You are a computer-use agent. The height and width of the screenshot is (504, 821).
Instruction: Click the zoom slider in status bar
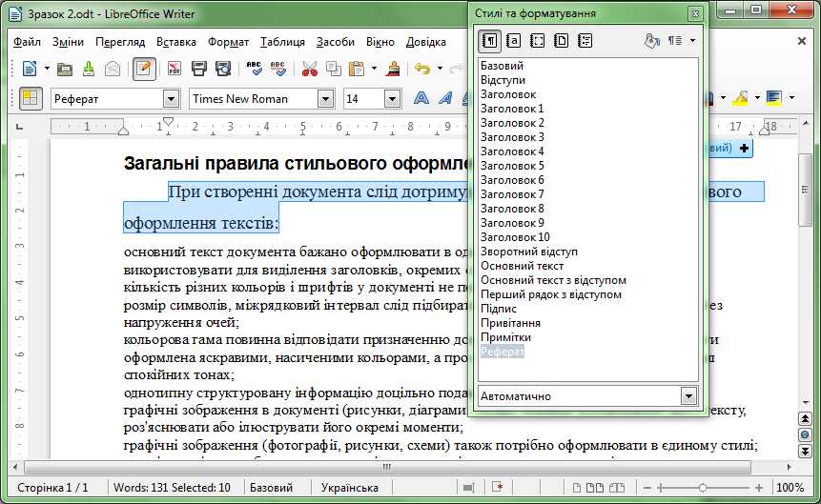(702, 488)
